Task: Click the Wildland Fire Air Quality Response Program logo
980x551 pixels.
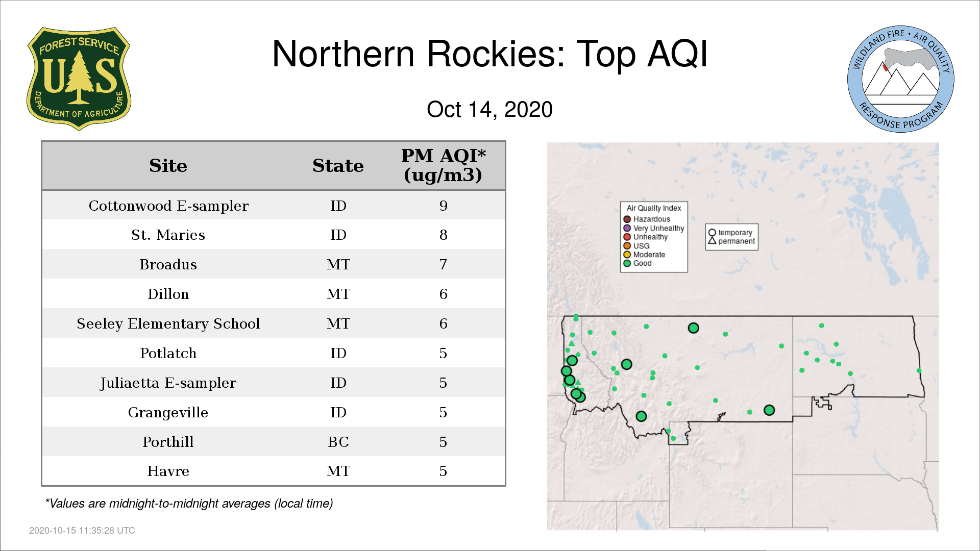Action: [901, 79]
